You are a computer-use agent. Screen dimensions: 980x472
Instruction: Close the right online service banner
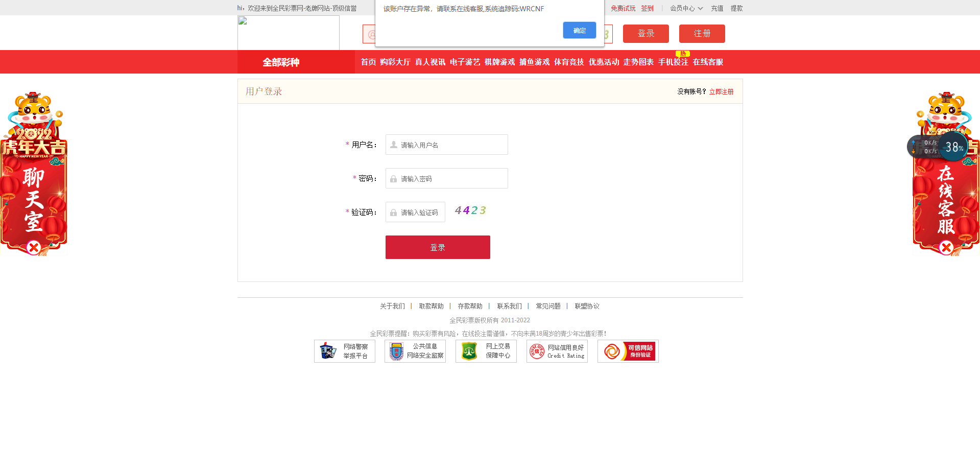pyautogui.click(x=946, y=248)
